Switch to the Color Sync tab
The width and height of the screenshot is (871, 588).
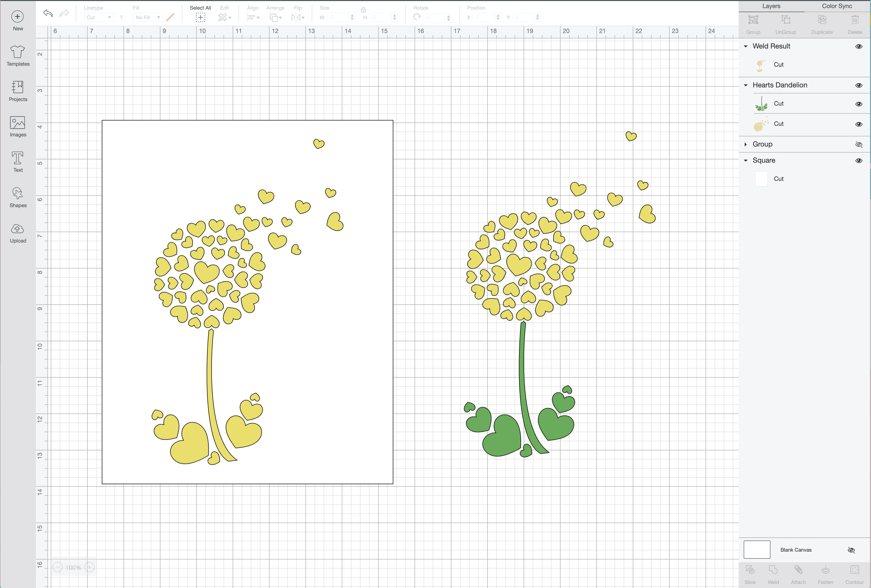[x=837, y=6]
